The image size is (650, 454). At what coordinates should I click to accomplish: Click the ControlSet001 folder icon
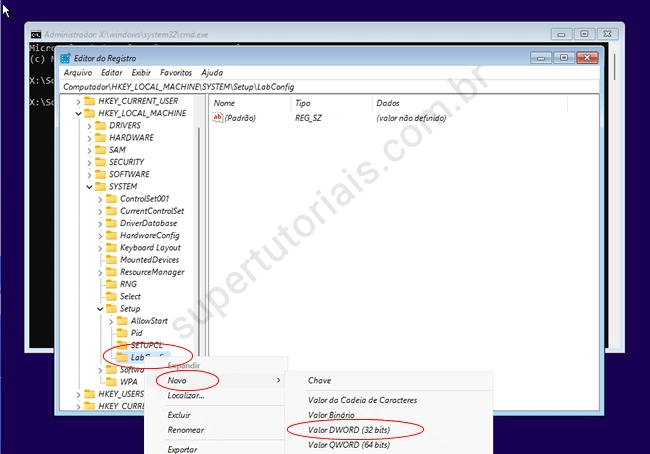111,199
